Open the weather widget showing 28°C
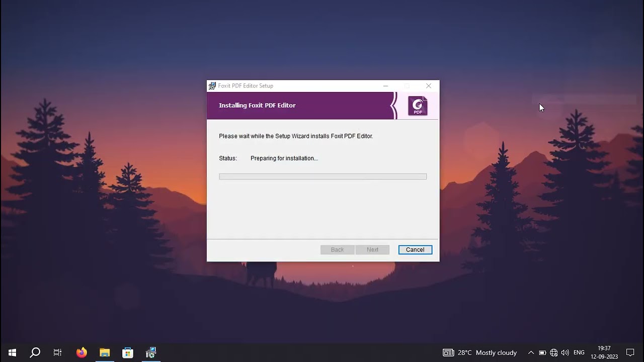644x362 pixels. click(x=480, y=352)
